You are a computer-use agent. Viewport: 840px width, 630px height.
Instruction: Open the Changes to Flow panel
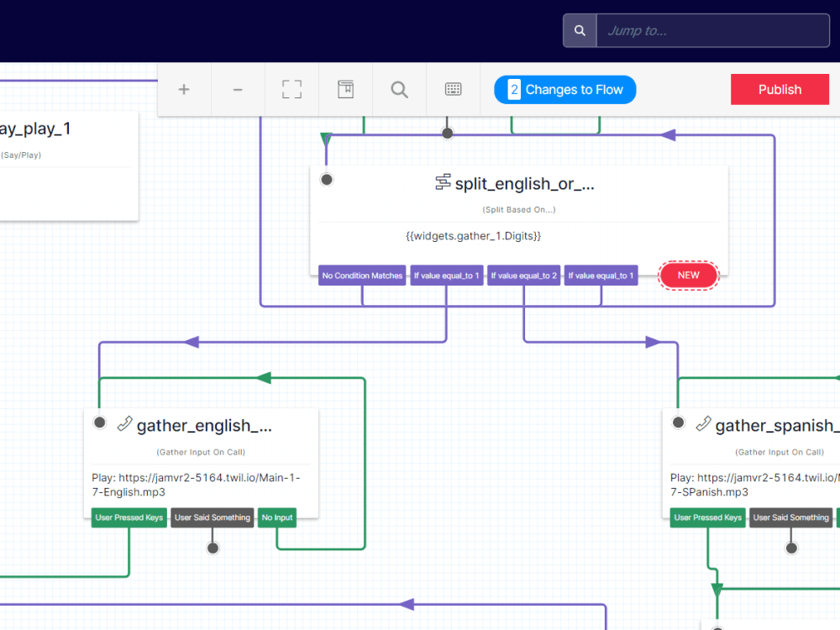coord(564,89)
